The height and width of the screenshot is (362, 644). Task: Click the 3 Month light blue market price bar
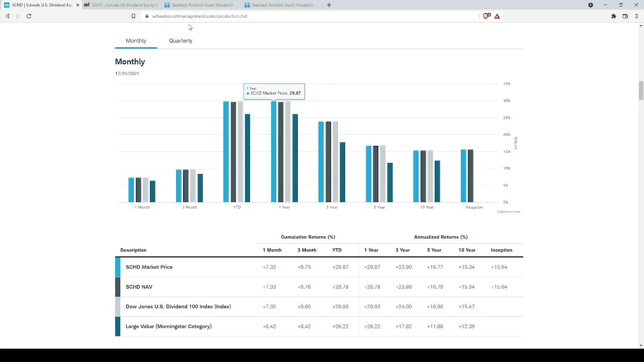click(179, 186)
